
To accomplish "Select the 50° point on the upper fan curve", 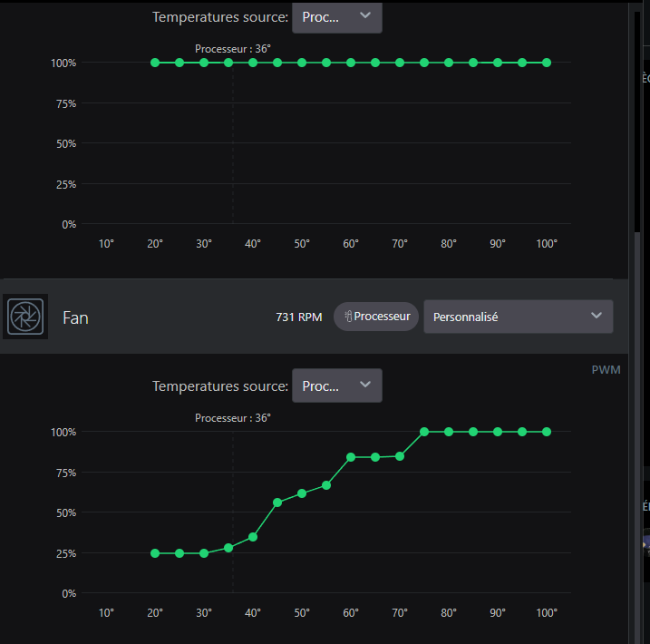I will (302, 63).
